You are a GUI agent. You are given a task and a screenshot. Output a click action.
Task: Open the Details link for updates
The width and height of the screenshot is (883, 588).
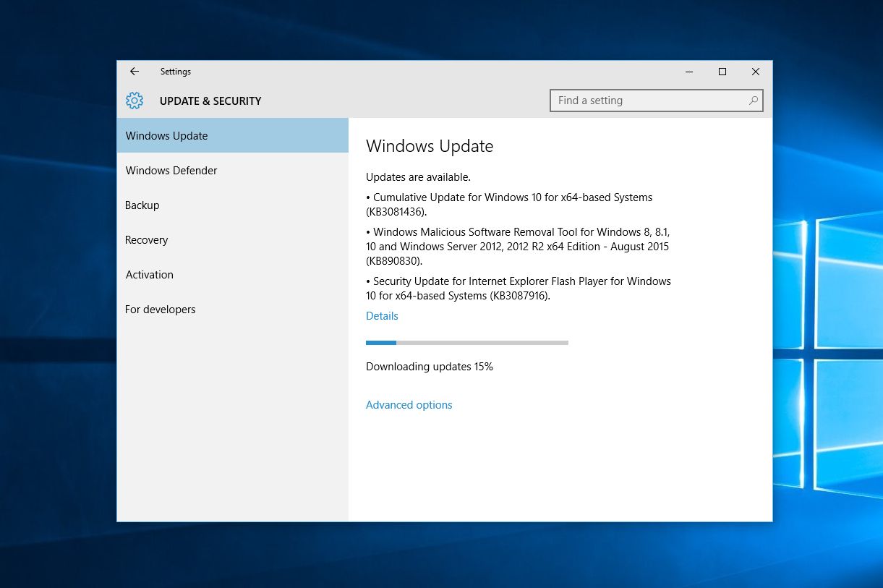tap(382, 316)
